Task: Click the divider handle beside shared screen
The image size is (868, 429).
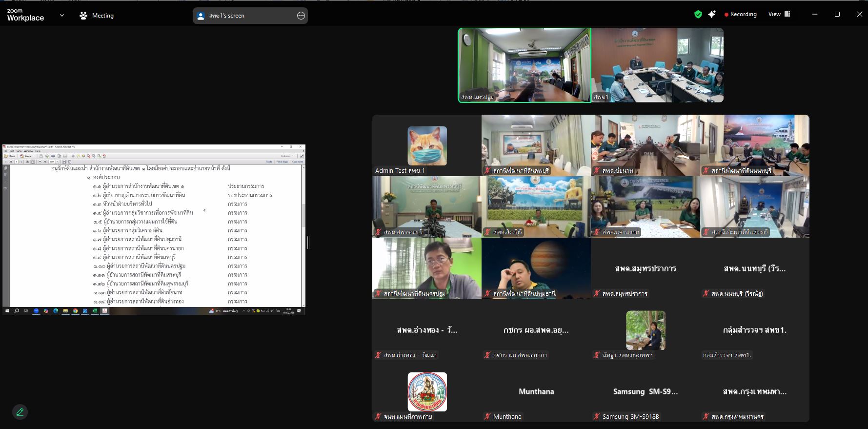Action: coord(308,243)
